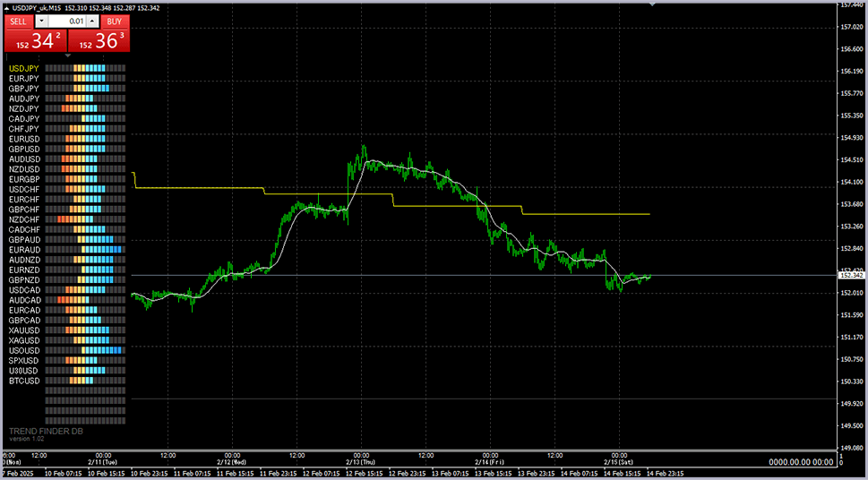
Task: Decrease lot volume with down arrow
Action: pos(43,21)
